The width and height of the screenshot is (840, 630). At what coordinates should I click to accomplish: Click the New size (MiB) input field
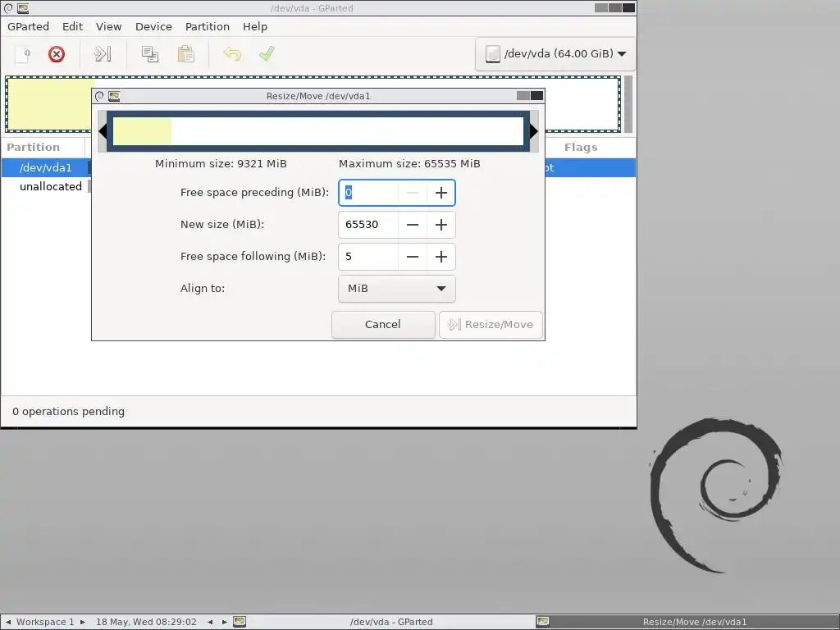368,225
